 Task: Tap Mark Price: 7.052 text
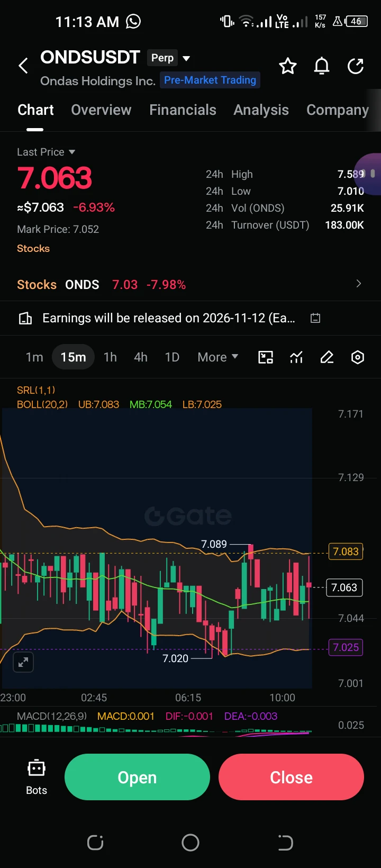point(58,229)
